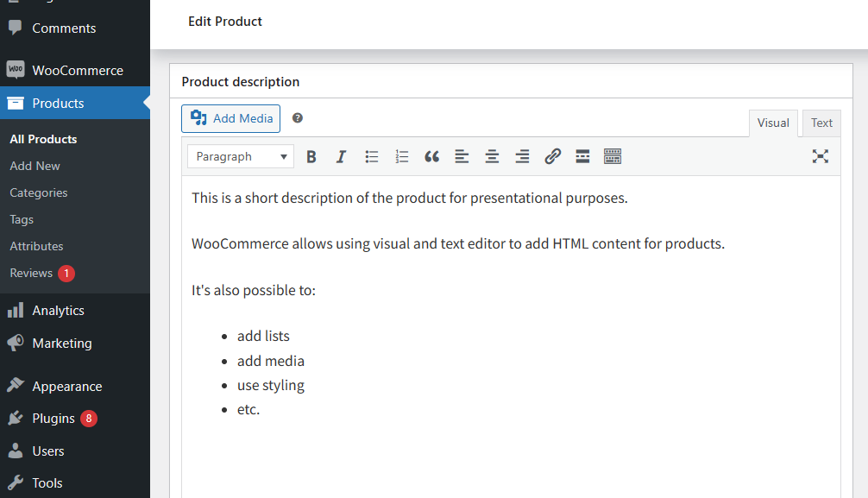Insert or edit a link
This screenshot has height=498, width=868.
click(552, 157)
